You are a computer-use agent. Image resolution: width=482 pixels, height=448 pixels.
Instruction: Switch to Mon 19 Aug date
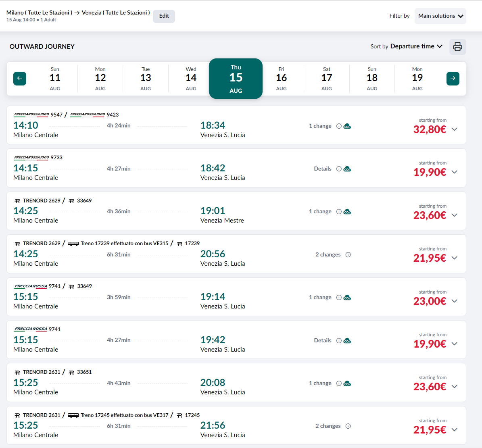tap(417, 78)
